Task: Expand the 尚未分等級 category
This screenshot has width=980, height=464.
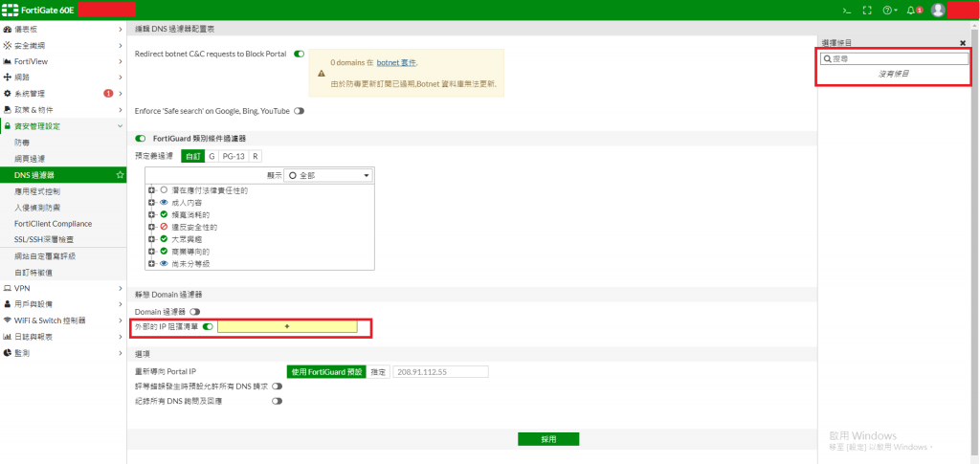Action: (152, 263)
